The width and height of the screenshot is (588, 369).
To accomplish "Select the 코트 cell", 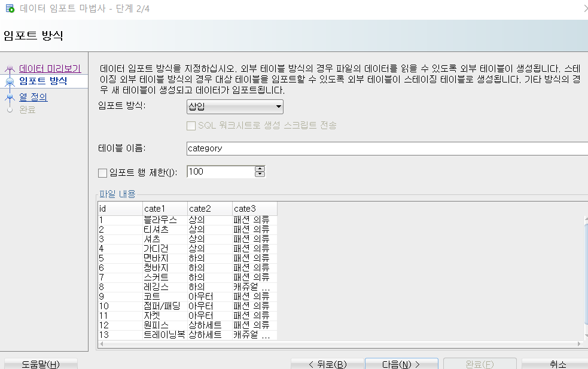I will pos(165,296).
